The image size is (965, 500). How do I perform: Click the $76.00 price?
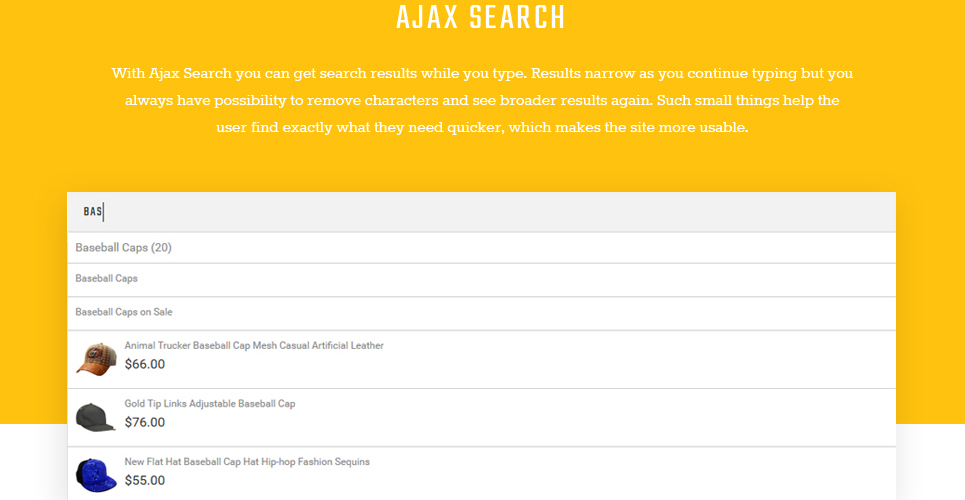pos(145,422)
